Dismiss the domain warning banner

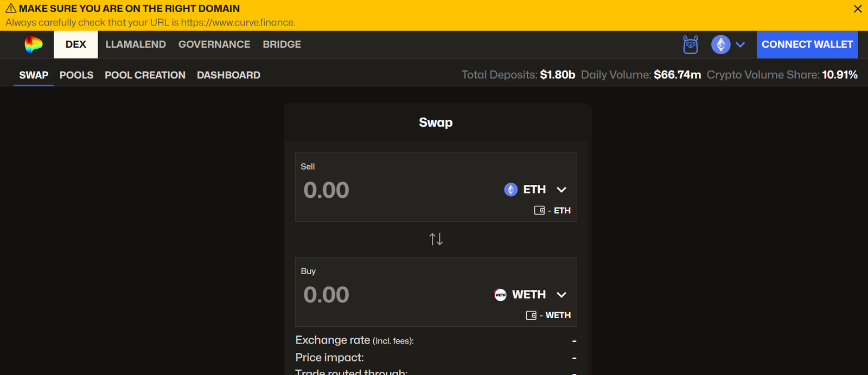pos(858,9)
